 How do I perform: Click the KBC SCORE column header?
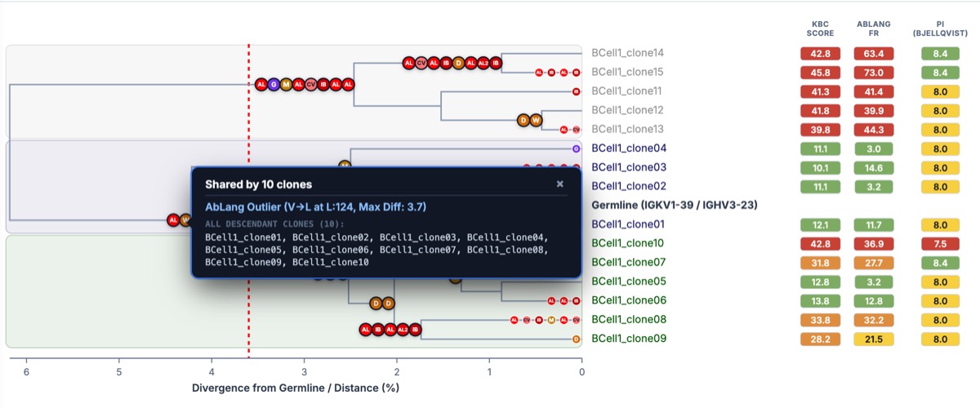(x=821, y=29)
